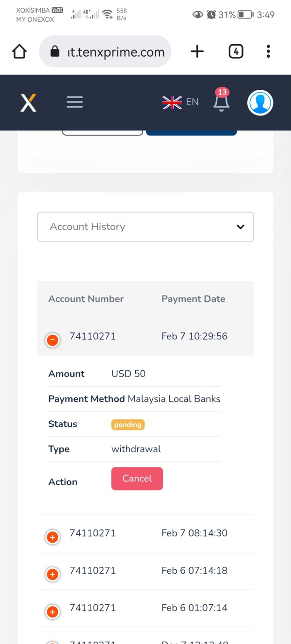Screen dimensions: 291x644
Task: Cancel the pending withdrawal
Action: [x=137, y=479]
